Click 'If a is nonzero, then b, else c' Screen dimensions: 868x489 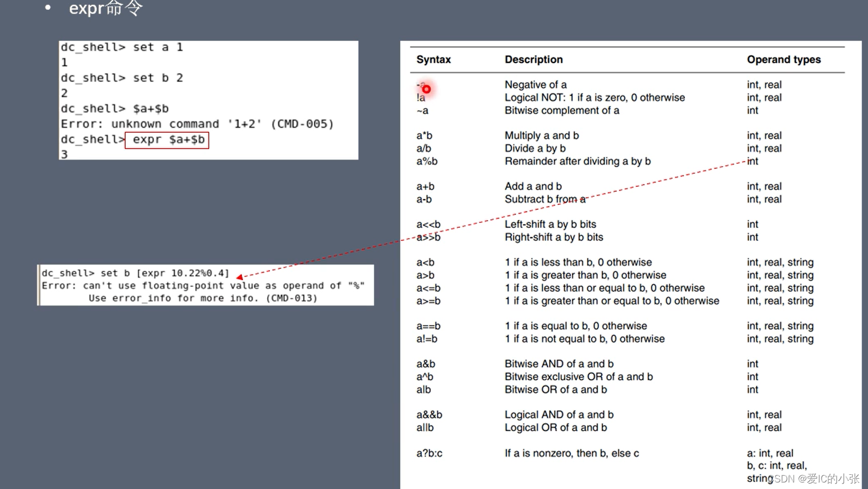(572, 453)
